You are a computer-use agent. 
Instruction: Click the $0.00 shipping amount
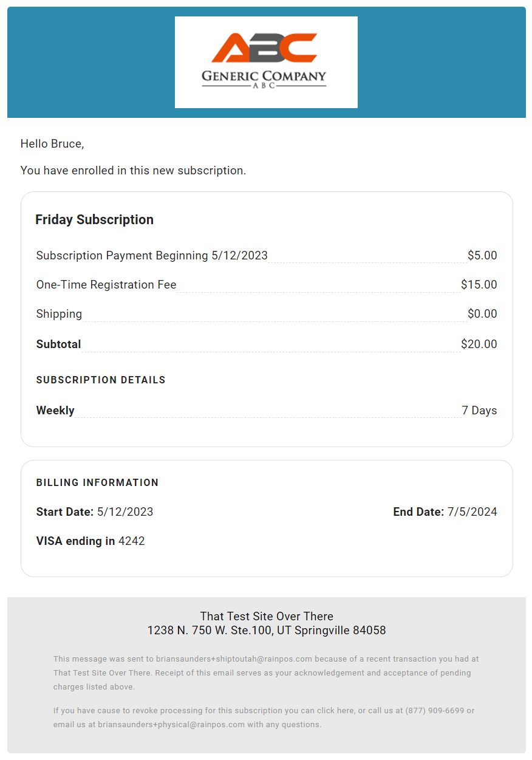[482, 313]
